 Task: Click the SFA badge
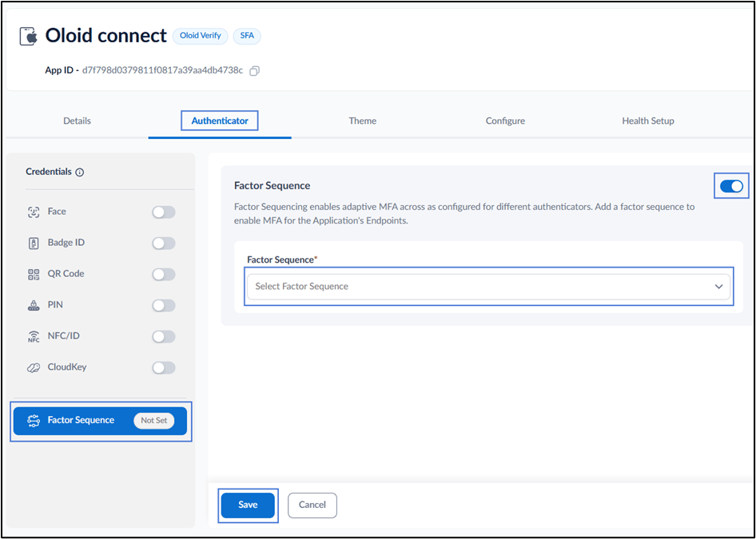coord(247,36)
